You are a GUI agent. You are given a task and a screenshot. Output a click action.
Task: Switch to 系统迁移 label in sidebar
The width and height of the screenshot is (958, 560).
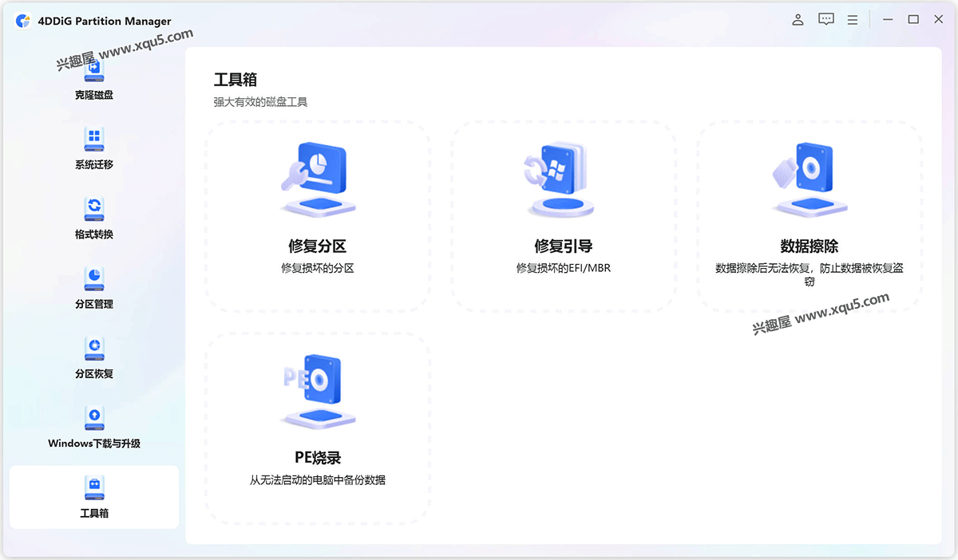tap(94, 164)
